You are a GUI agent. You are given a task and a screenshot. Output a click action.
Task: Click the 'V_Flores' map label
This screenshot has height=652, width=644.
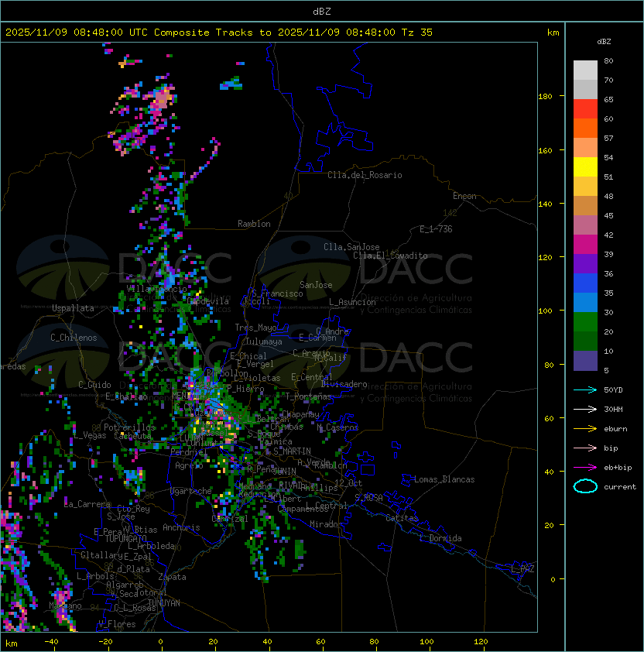coord(117,623)
